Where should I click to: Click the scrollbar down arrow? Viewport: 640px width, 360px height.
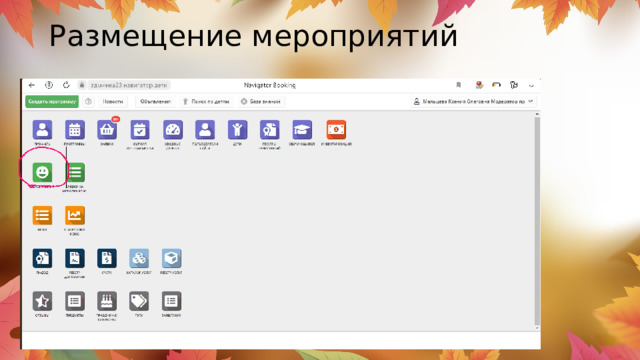click(537, 328)
